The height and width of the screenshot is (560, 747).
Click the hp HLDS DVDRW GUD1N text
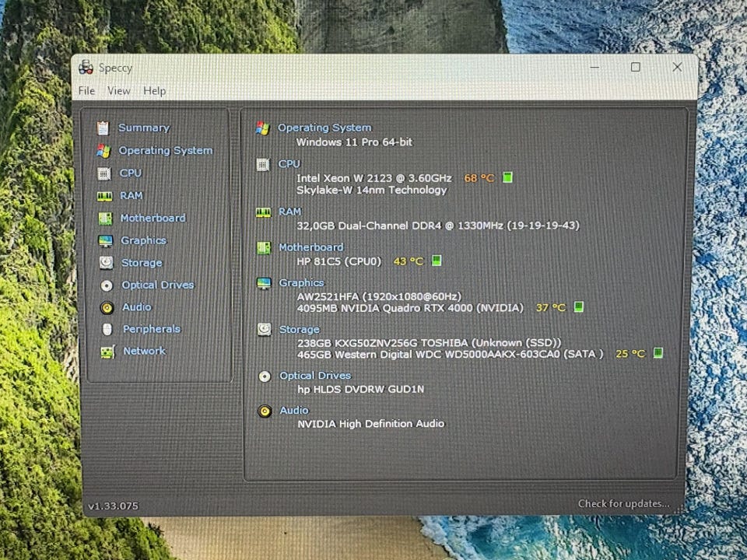click(360, 389)
